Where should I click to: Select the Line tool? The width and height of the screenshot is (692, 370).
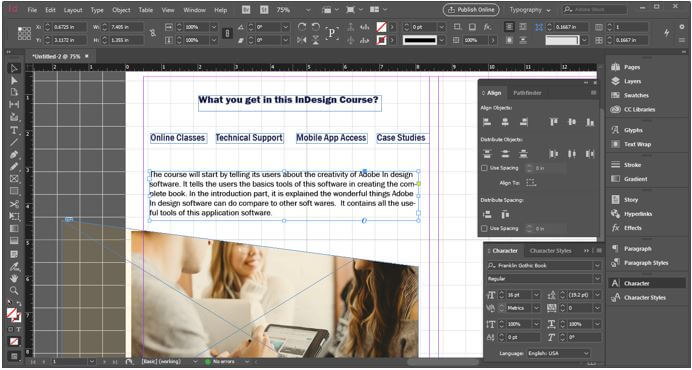pyautogui.click(x=14, y=142)
